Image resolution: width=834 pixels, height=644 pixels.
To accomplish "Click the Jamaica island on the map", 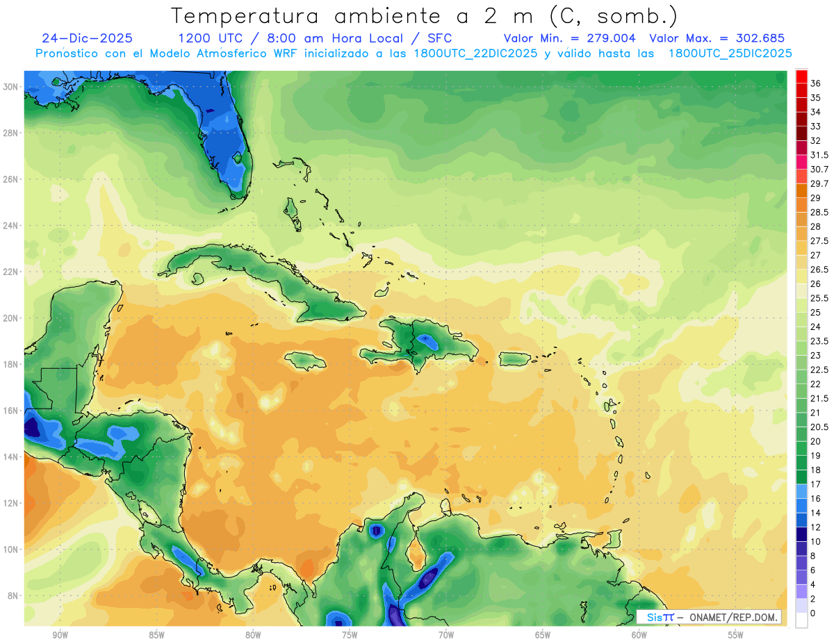I will pos(306,360).
